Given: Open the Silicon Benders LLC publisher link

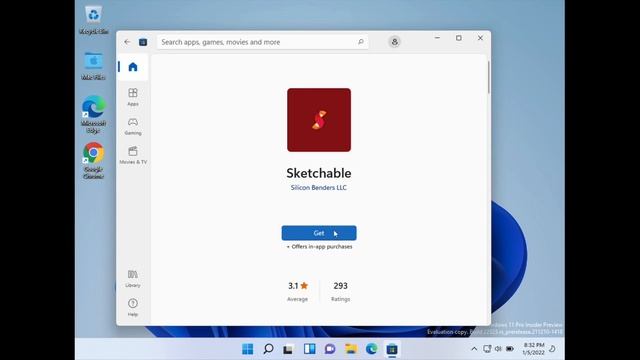Looking at the screenshot, I should (319, 188).
